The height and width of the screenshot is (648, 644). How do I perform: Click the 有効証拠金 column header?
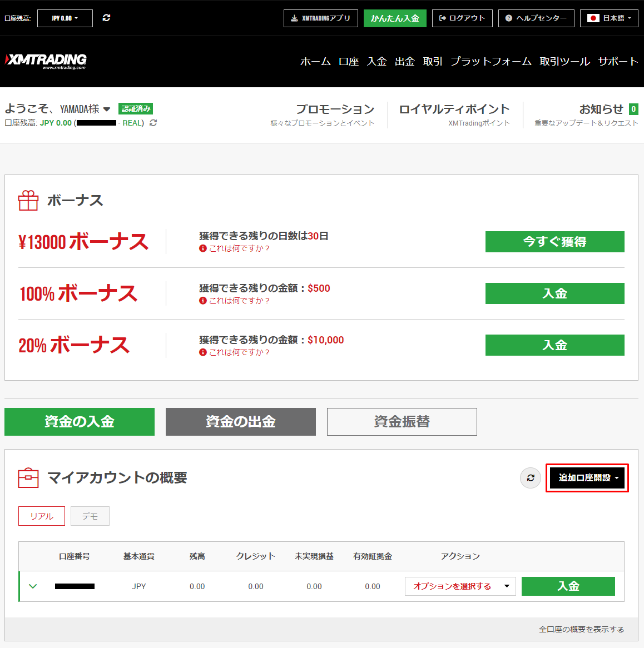pos(373,556)
